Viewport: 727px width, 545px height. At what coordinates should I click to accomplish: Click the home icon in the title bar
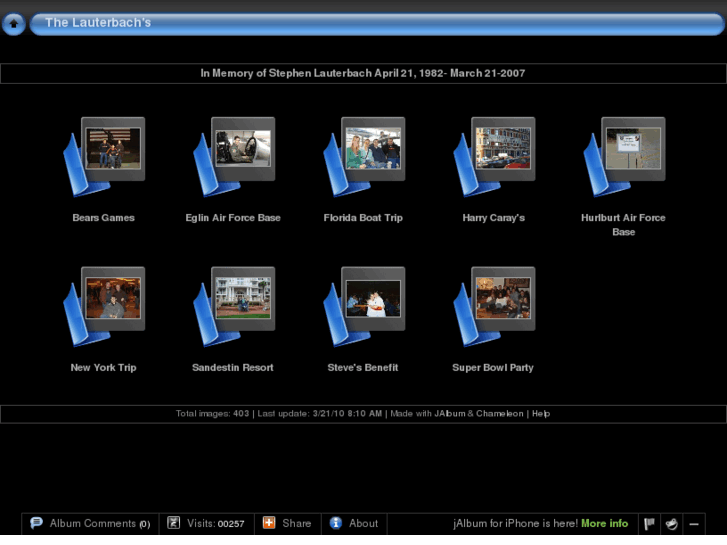click(x=14, y=24)
